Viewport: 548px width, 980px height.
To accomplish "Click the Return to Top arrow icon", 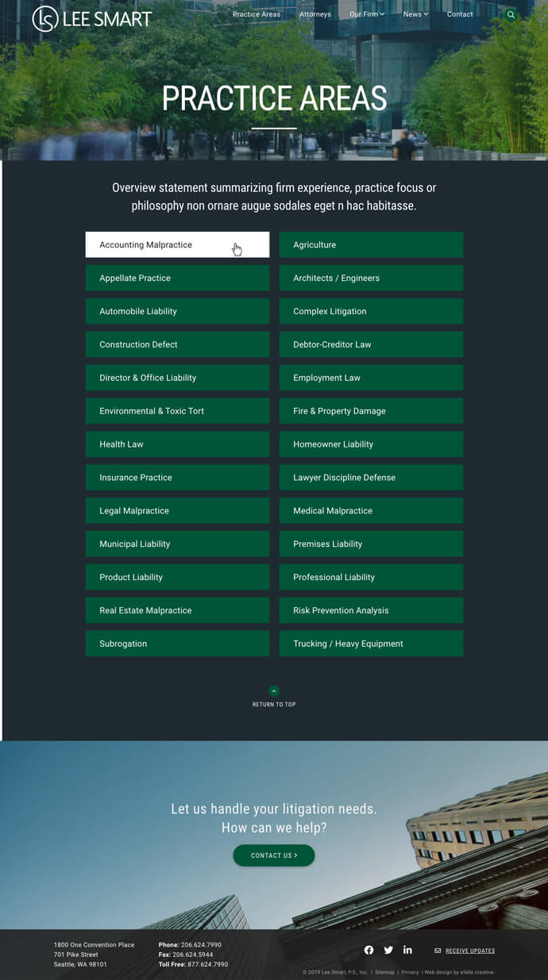I will (274, 691).
